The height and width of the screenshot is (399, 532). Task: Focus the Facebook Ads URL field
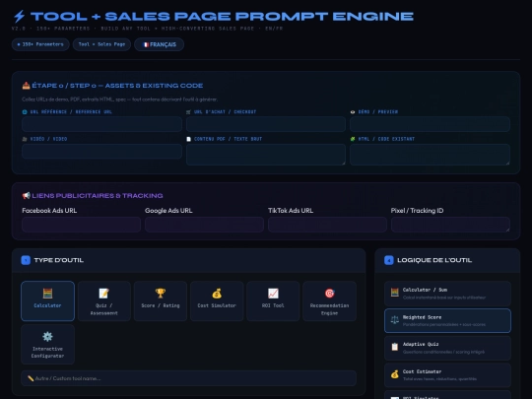82,225
